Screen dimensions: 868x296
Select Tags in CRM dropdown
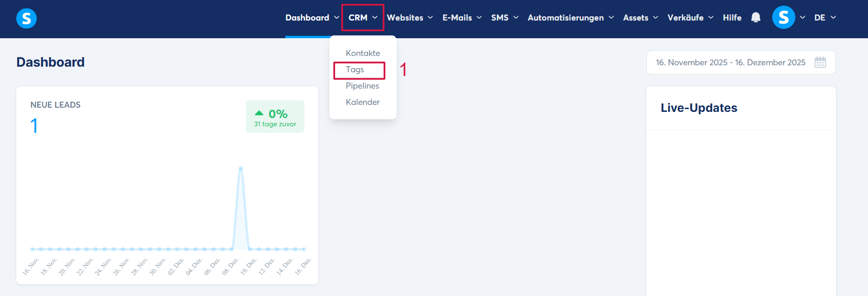(x=355, y=70)
